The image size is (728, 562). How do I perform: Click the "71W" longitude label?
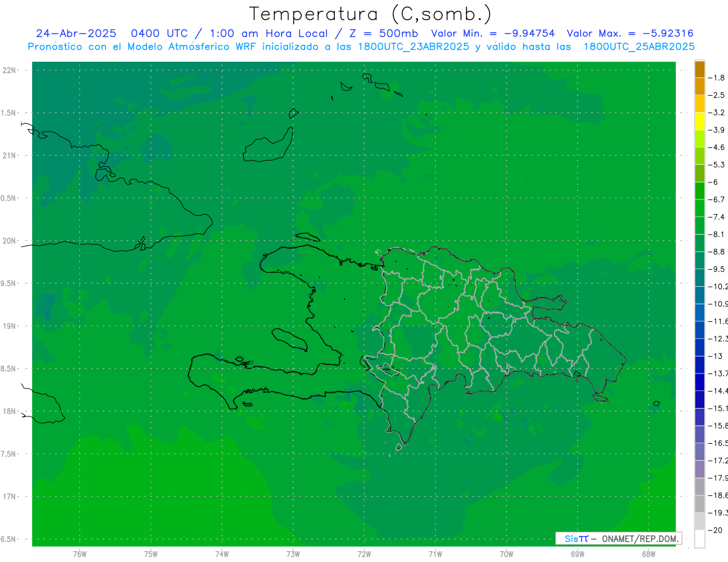coord(435,554)
